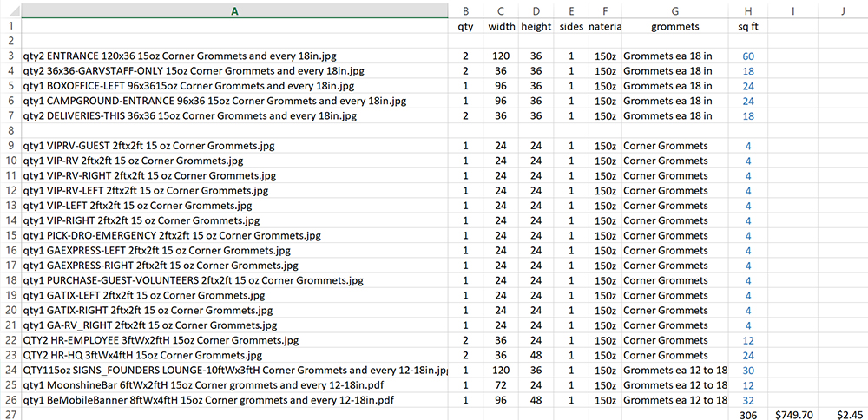Screen dimensions: 868x420
Task: Click the $749.70 total cell
Action: click(792, 415)
